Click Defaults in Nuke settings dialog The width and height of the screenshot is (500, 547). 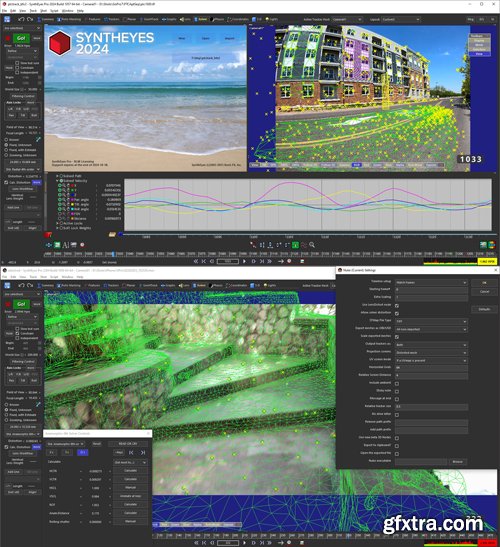pos(484,309)
